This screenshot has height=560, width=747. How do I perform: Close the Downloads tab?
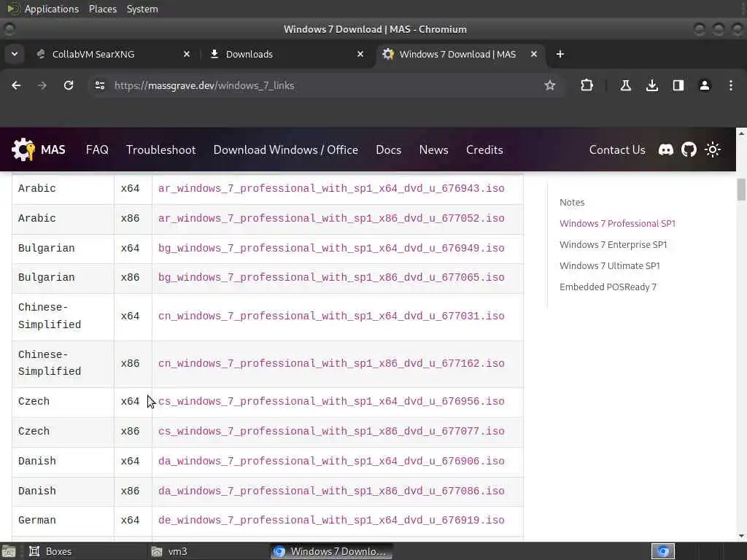pos(360,54)
